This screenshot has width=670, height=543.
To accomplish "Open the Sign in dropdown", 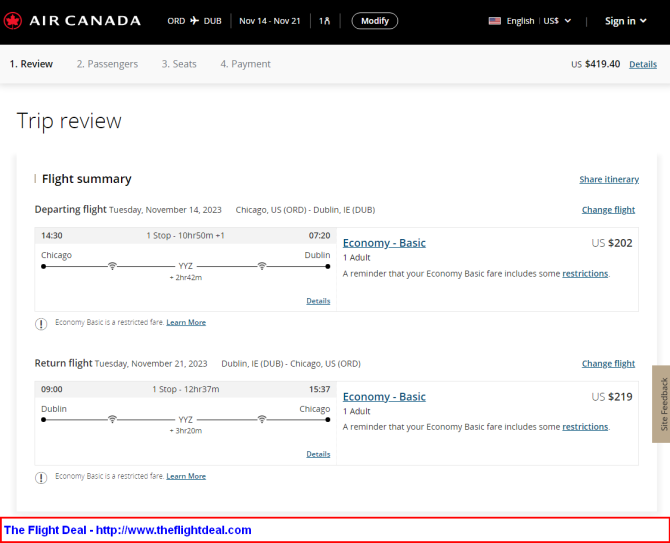I will (x=626, y=21).
